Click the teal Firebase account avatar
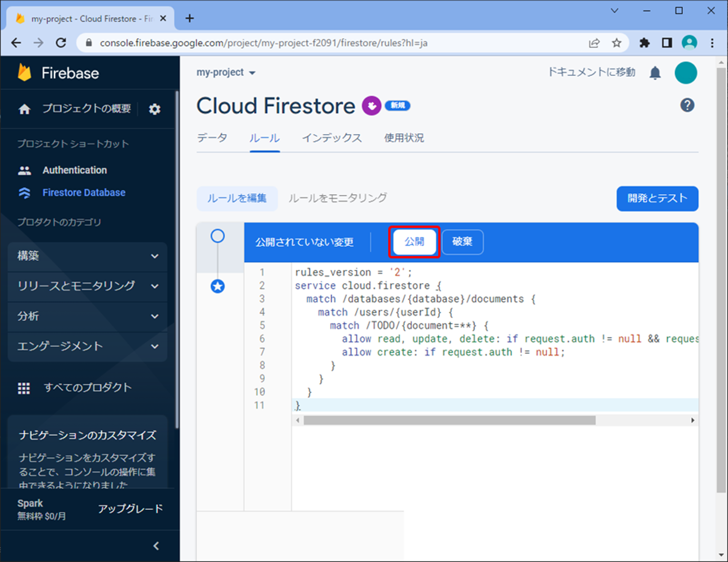728x562 pixels. pos(686,73)
